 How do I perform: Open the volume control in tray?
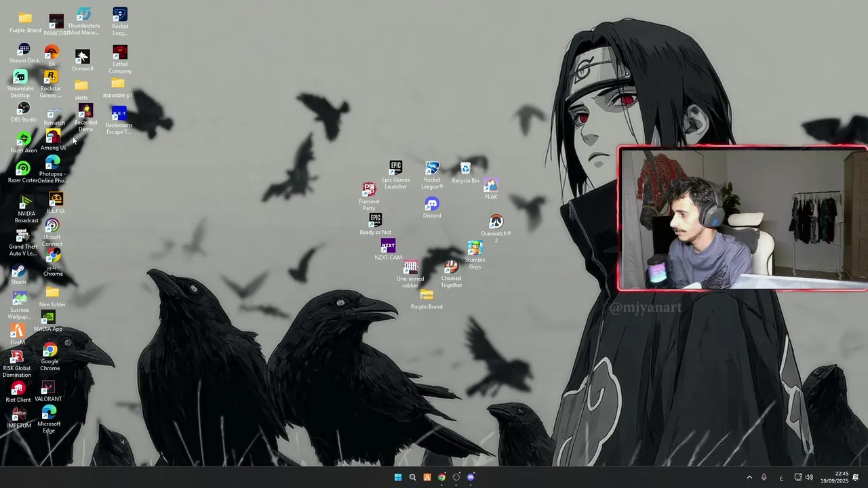pos(809,477)
